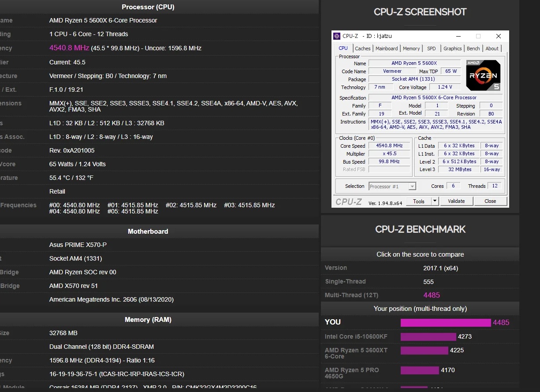
Task: Open the Tools dropdown arrow in CPU-Z
Action: point(435,201)
